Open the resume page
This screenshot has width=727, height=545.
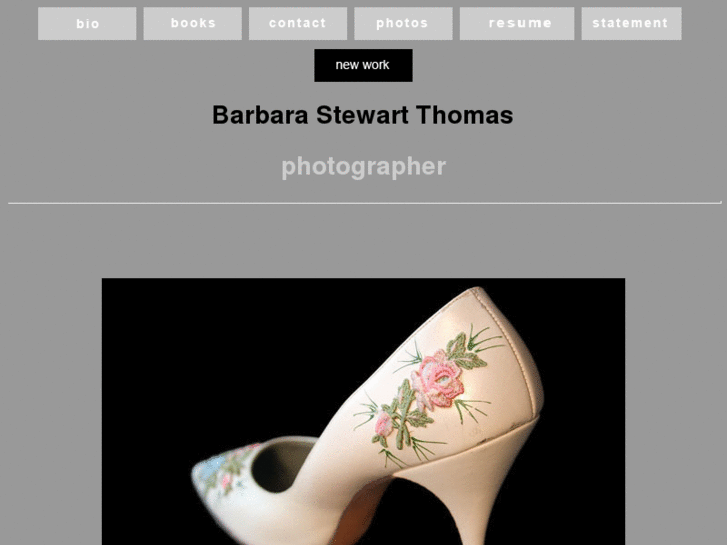pyautogui.click(x=517, y=23)
